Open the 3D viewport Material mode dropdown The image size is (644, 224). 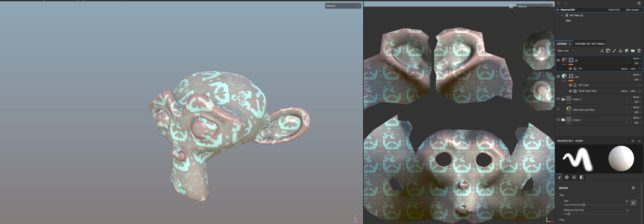click(x=343, y=6)
